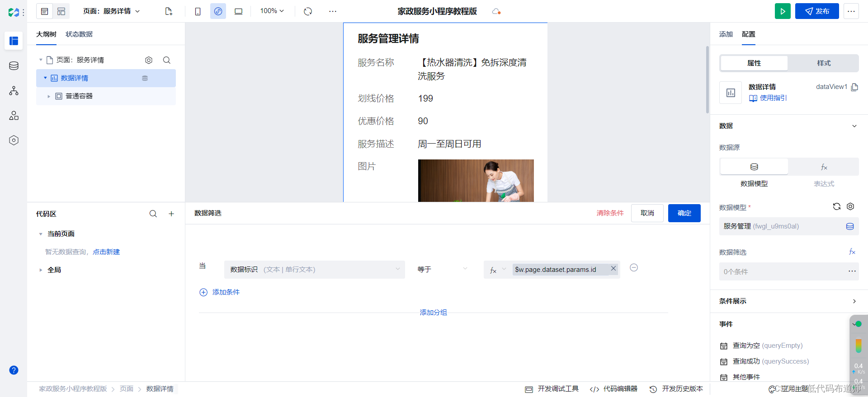Open the 等于 operator dropdown
The height and width of the screenshot is (397, 868).
tap(443, 270)
